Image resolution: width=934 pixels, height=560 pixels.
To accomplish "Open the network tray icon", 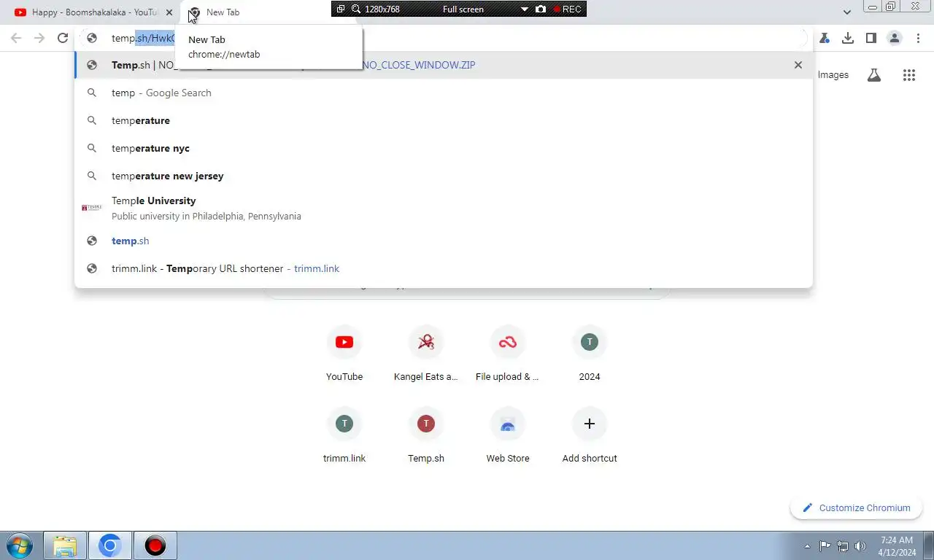I will 843,546.
